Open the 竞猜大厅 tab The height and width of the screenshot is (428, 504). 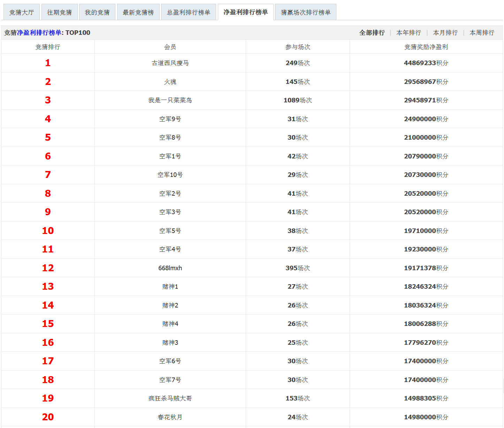[x=22, y=13]
